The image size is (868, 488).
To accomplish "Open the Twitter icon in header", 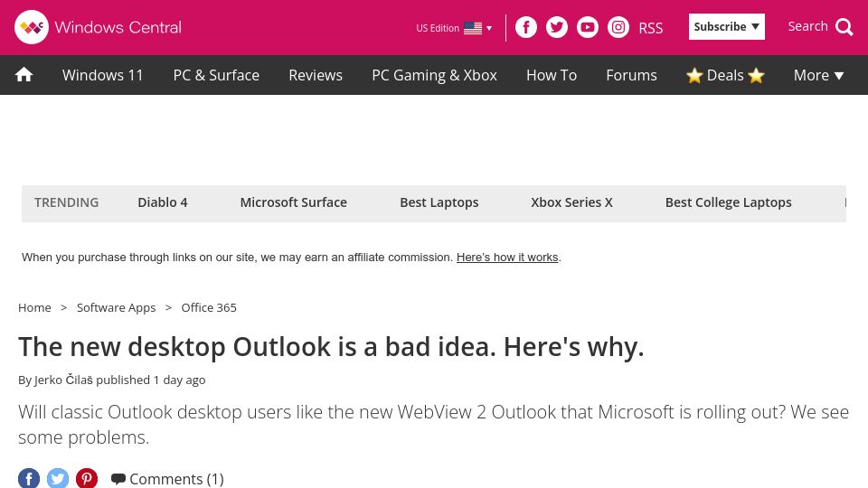I will [557, 27].
